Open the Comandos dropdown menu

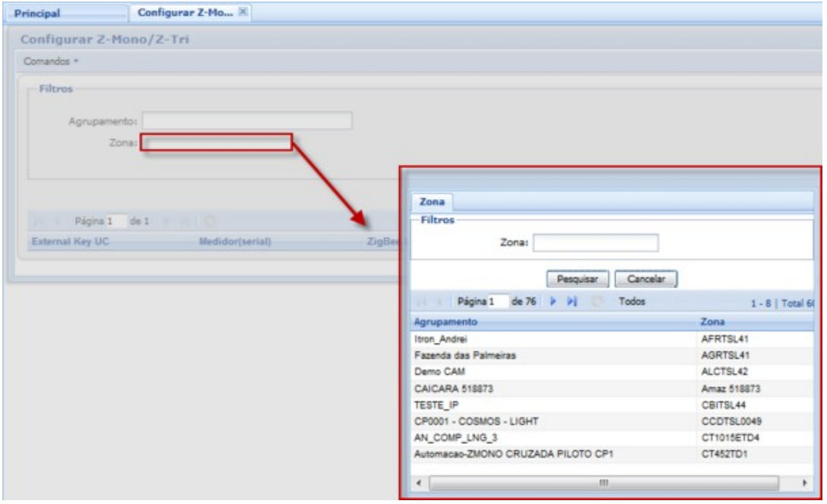coord(42,61)
